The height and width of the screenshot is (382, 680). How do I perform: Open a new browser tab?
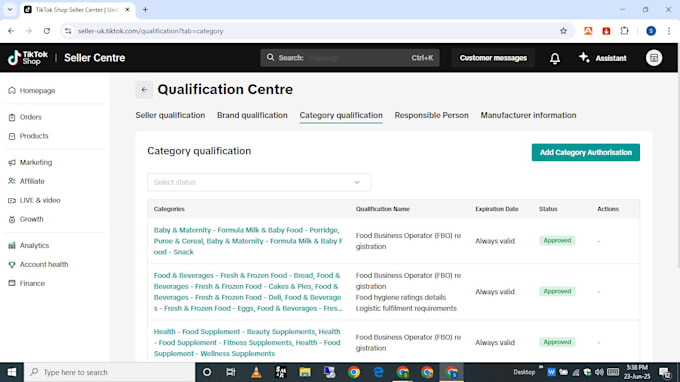[145, 10]
